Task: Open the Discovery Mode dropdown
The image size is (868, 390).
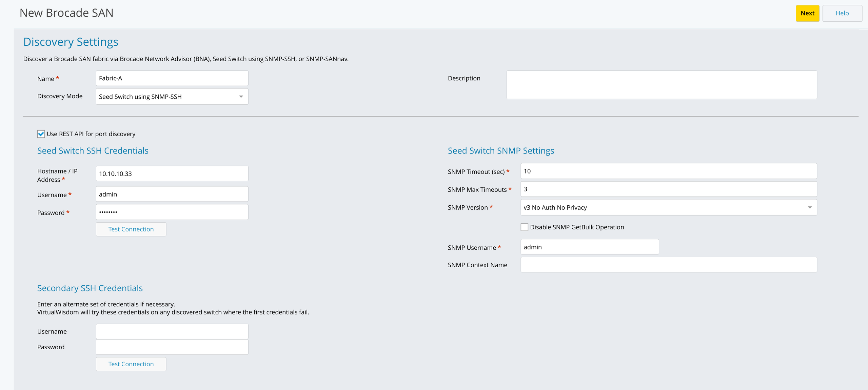Action: (172, 97)
